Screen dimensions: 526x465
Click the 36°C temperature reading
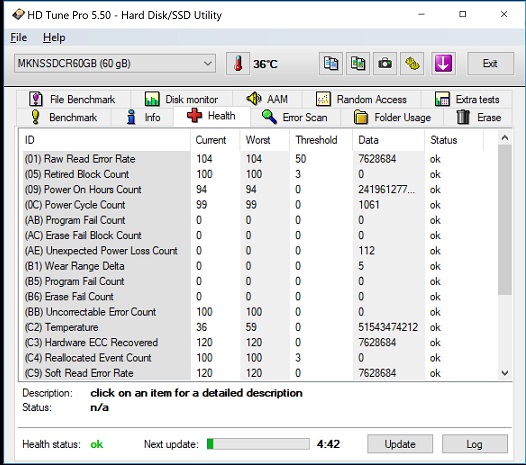265,64
